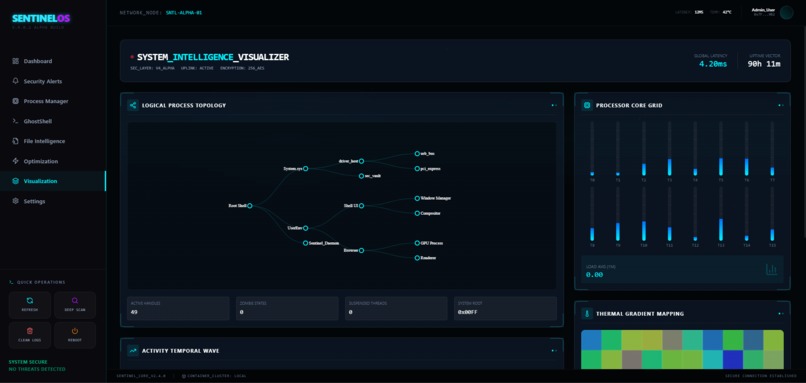This screenshot has width=806, height=383.
Task: Select the System.sys topology node
Action: click(x=305, y=168)
